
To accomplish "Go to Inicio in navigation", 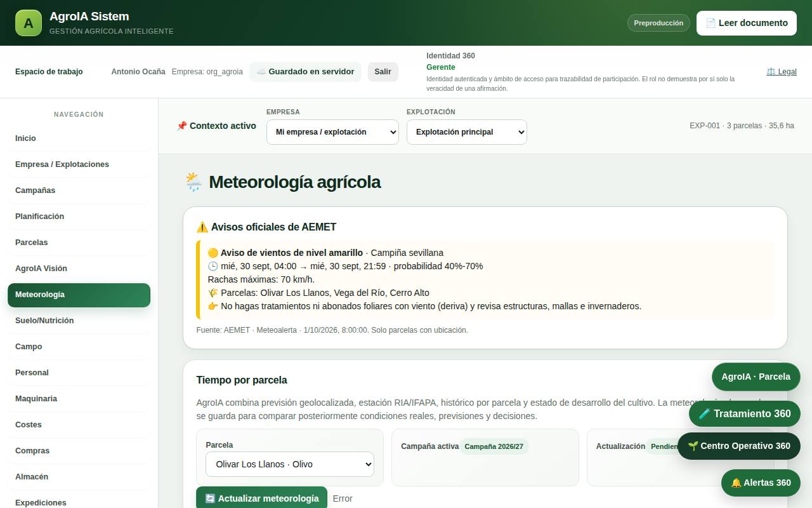I will (79, 138).
